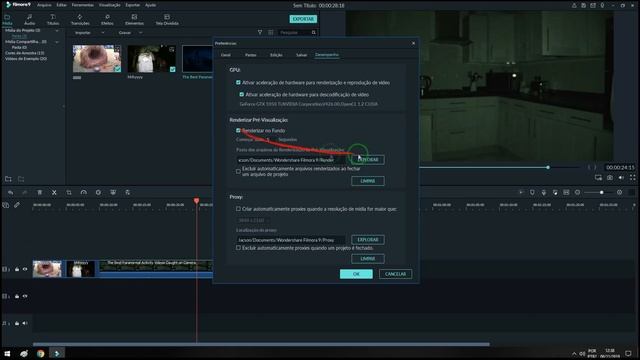Click the timeline horizontal scrollbar
This screenshot has width=640, height=360.
coord(261,344)
